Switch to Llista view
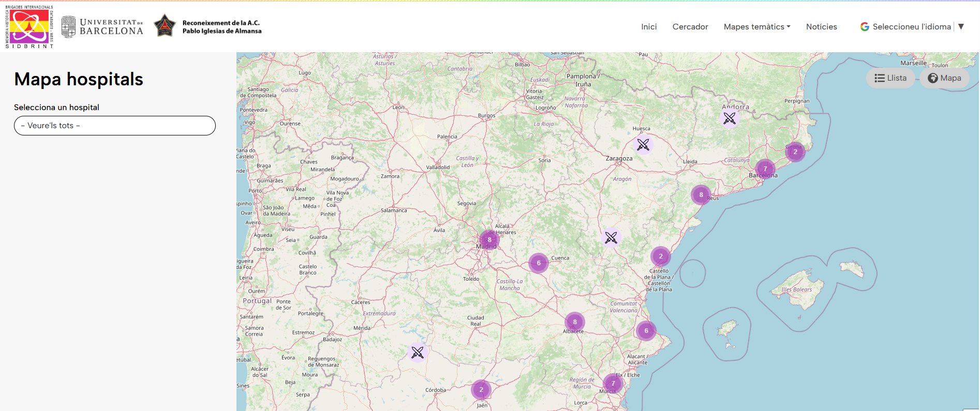The width and height of the screenshot is (980, 411). [x=890, y=78]
